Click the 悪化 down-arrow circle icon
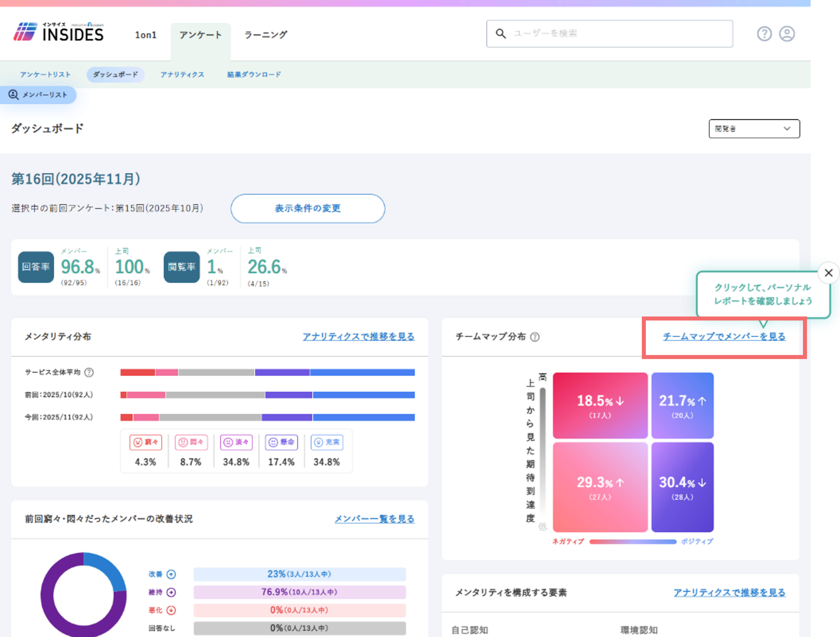The height and width of the screenshot is (637, 840). (171, 610)
